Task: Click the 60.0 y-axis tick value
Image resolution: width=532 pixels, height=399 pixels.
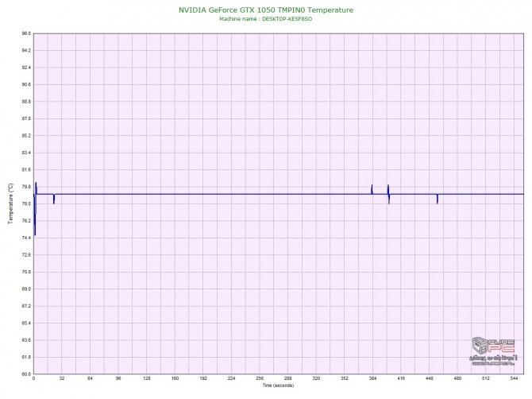Action: coord(26,374)
